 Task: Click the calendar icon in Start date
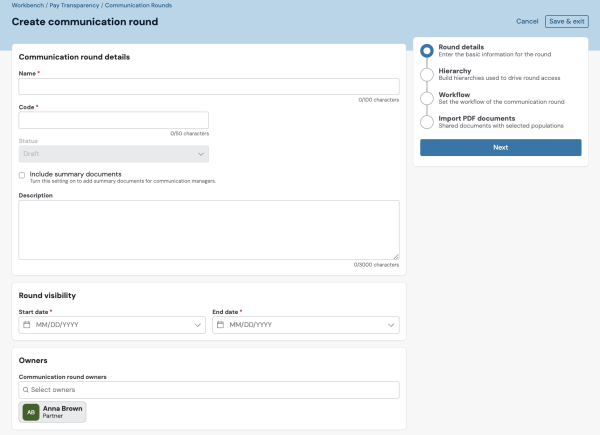tap(27, 325)
